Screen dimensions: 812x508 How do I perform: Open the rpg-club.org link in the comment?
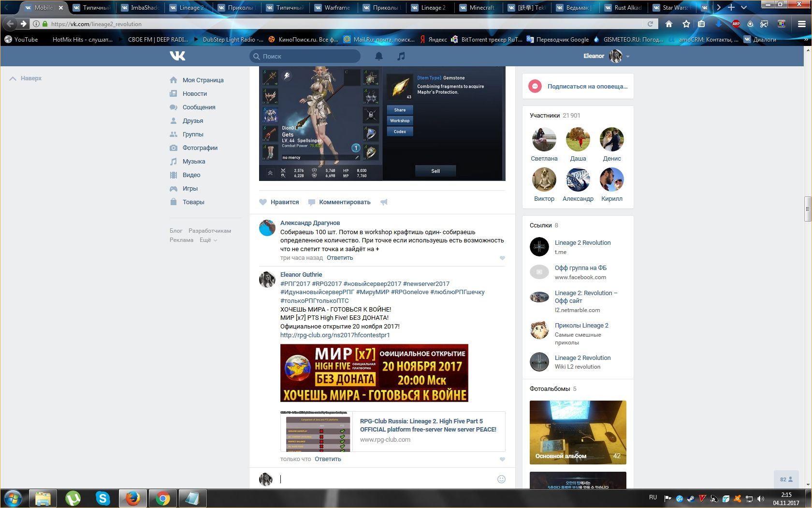point(335,335)
